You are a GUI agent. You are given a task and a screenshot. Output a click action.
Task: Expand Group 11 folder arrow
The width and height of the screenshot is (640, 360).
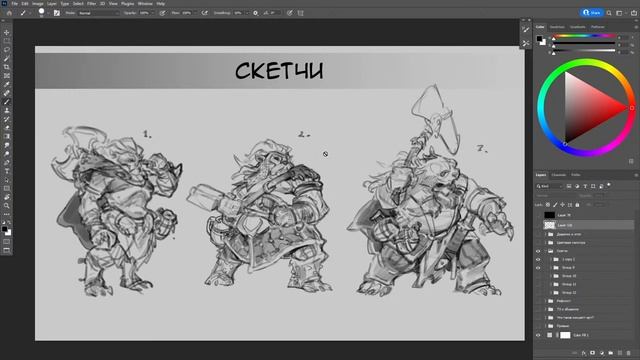click(x=551, y=284)
